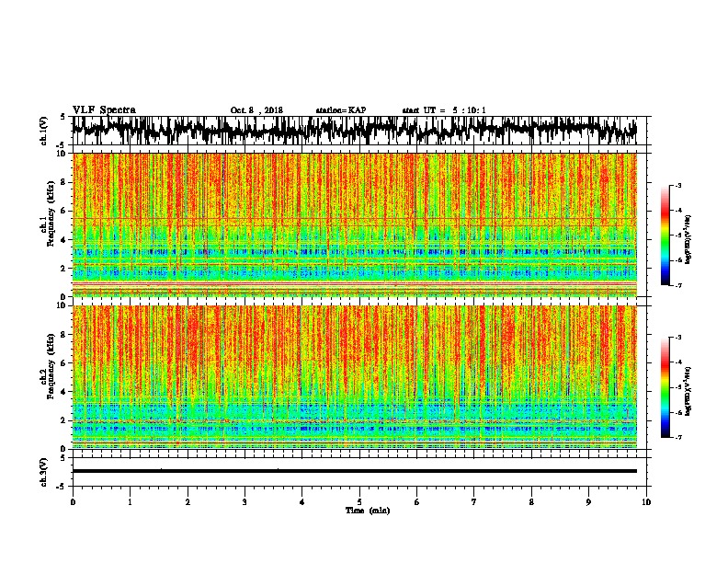Click the ch.2 spectrogram panel

point(354,377)
